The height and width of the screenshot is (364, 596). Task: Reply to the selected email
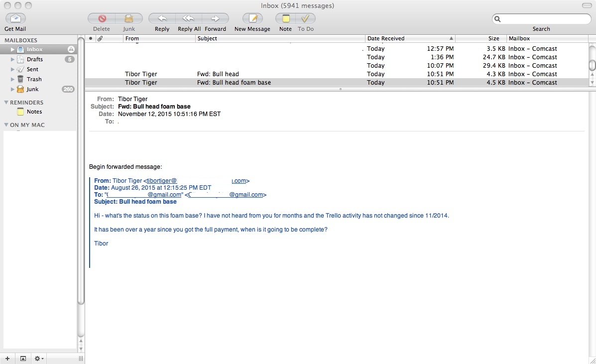pos(162,18)
